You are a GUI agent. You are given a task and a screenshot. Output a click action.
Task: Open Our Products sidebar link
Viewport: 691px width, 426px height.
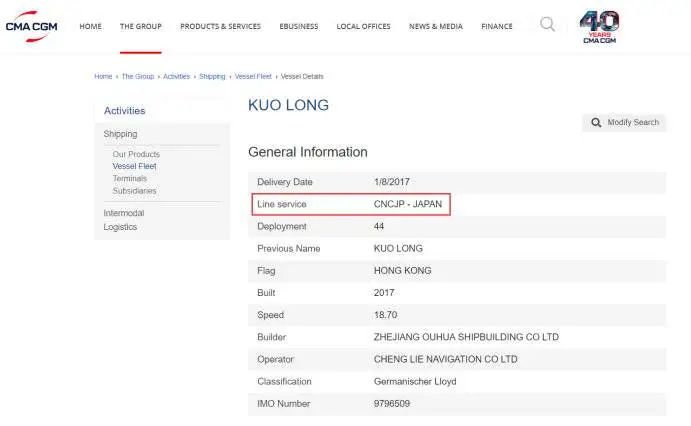point(136,154)
